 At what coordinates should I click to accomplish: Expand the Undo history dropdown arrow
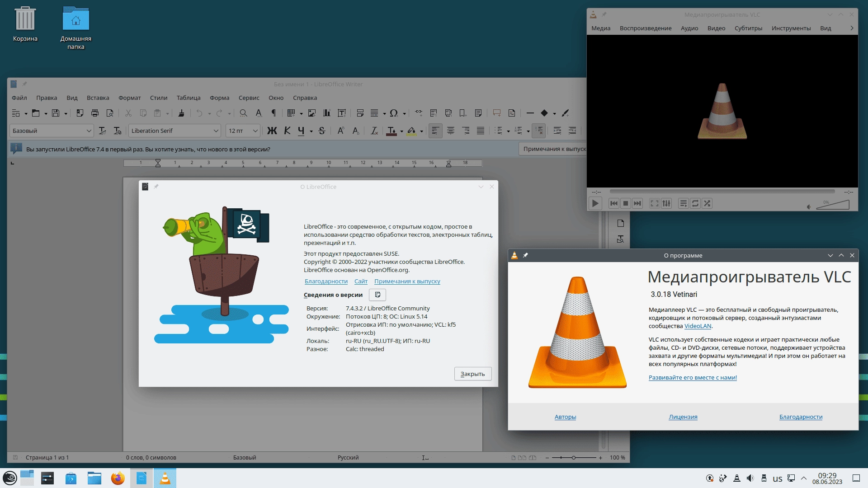pos(209,113)
